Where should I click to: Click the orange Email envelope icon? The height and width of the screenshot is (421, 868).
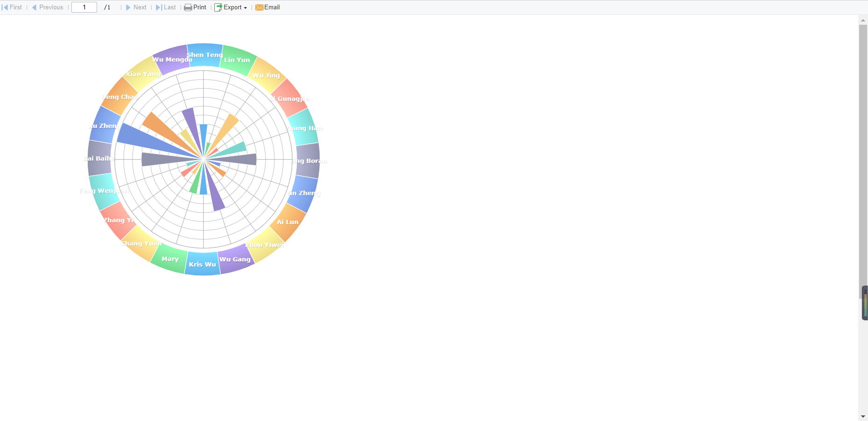pyautogui.click(x=259, y=7)
